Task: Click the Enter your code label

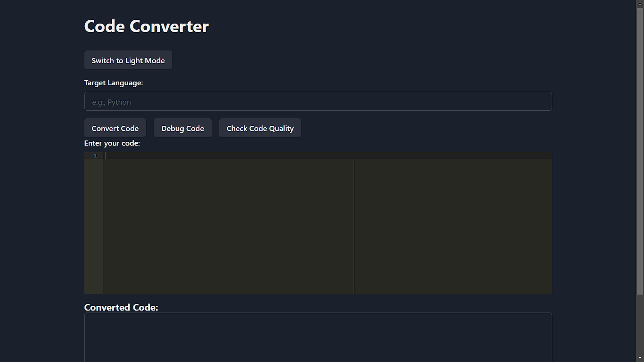Action: pos(112,143)
